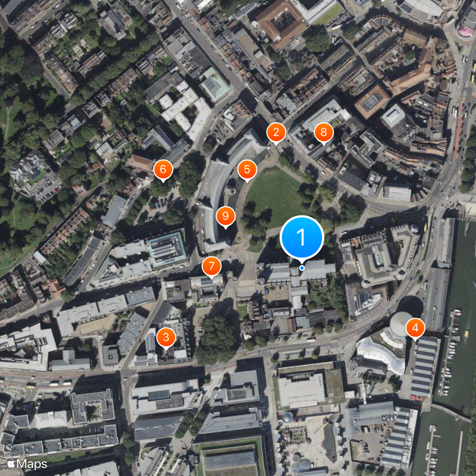
Task: Select pin 4 near the harbor
Action: coord(415,329)
